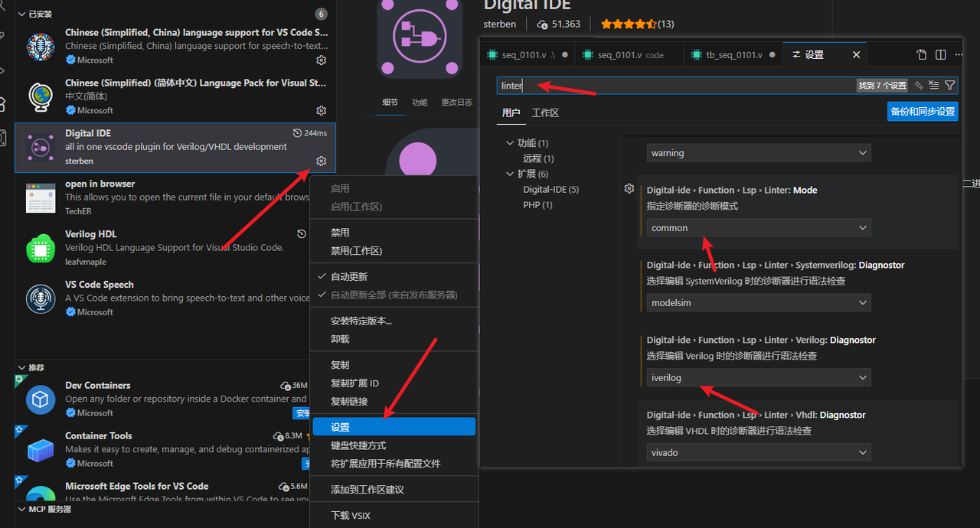This screenshot has width=980, height=528.
Task: Open SystemVerilog Diagnostor 'modelsim' dropdown
Action: [758, 303]
